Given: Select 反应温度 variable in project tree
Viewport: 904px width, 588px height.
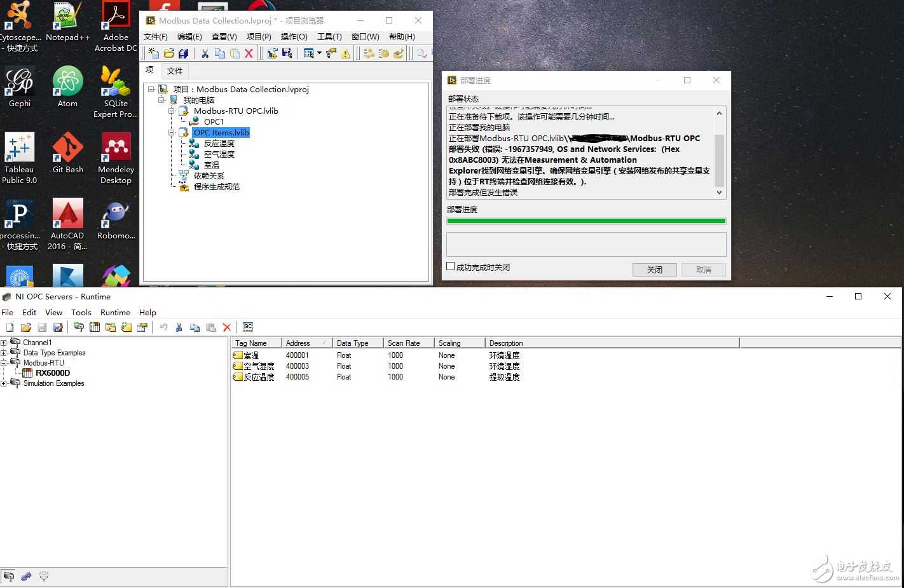Looking at the screenshot, I should tap(219, 143).
